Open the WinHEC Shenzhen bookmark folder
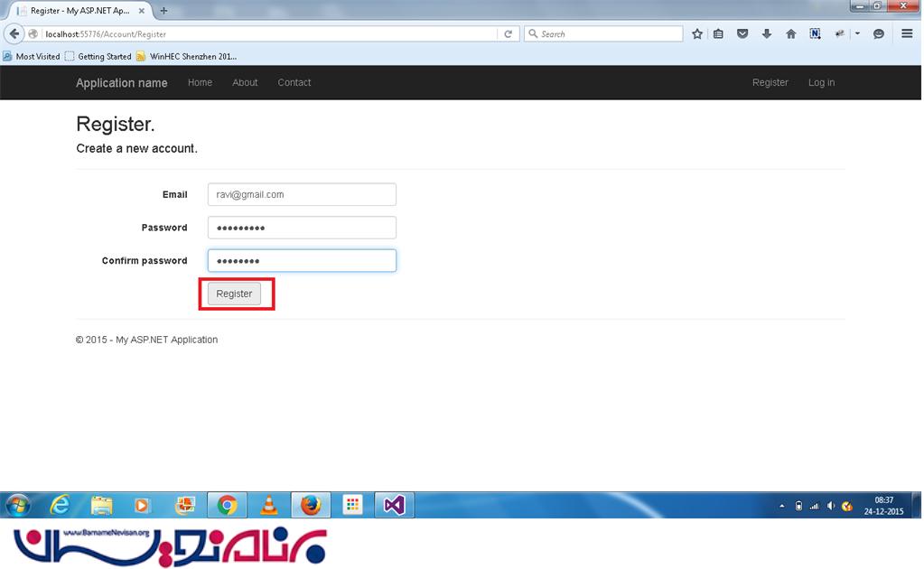 186,57
